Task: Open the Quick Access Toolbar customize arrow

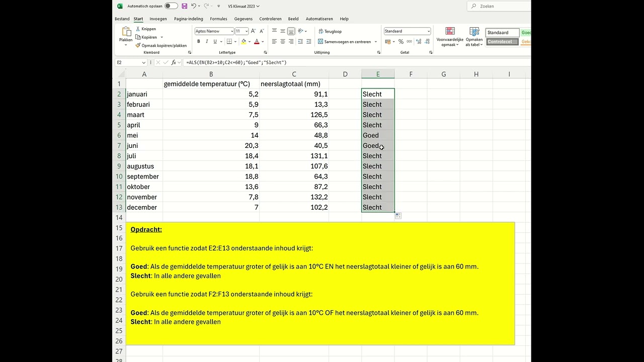Action: (218, 6)
